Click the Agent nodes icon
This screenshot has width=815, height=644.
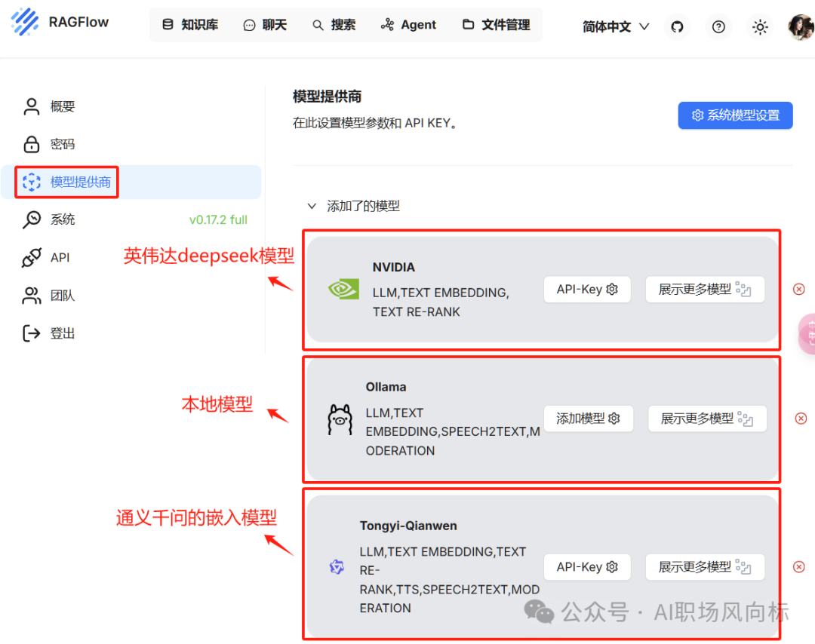coord(386,24)
